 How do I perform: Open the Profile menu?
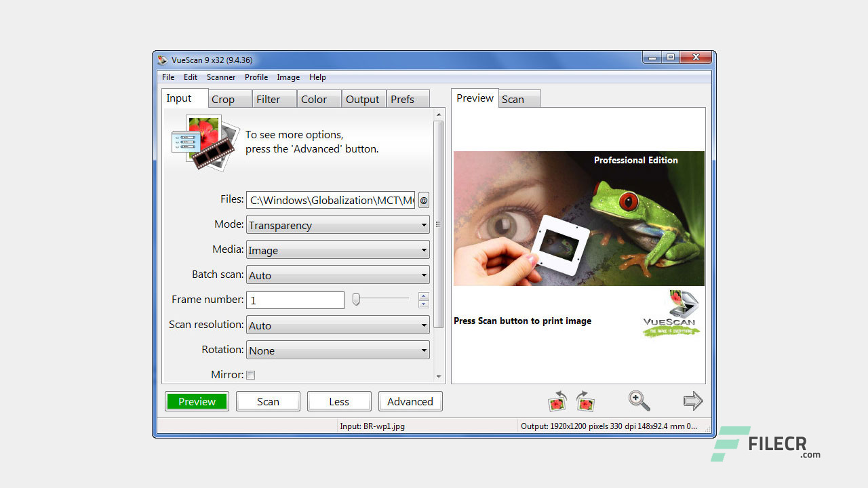click(x=256, y=77)
